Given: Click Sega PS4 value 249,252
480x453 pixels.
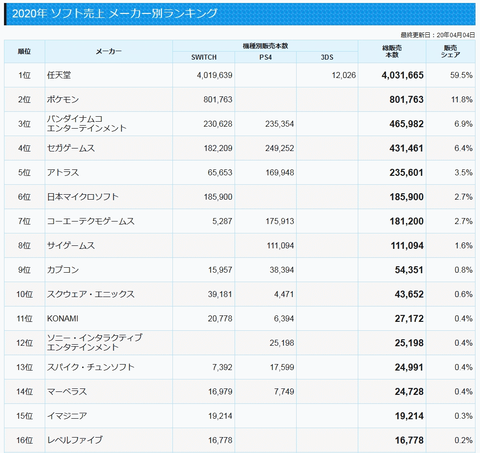Looking at the screenshot, I should (x=280, y=148).
